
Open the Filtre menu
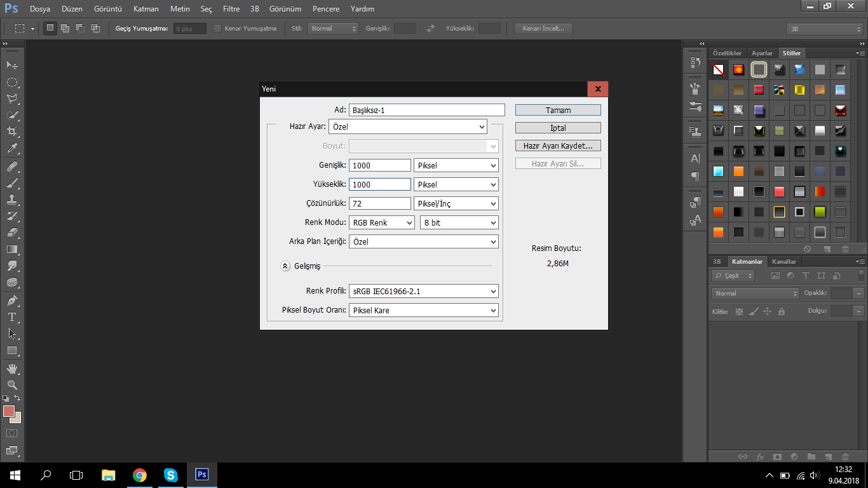coord(231,9)
